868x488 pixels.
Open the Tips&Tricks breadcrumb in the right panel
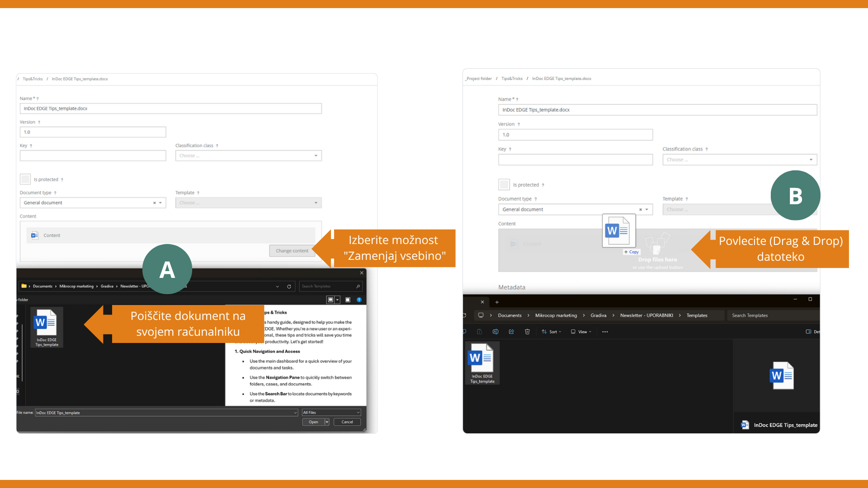pos(512,79)
